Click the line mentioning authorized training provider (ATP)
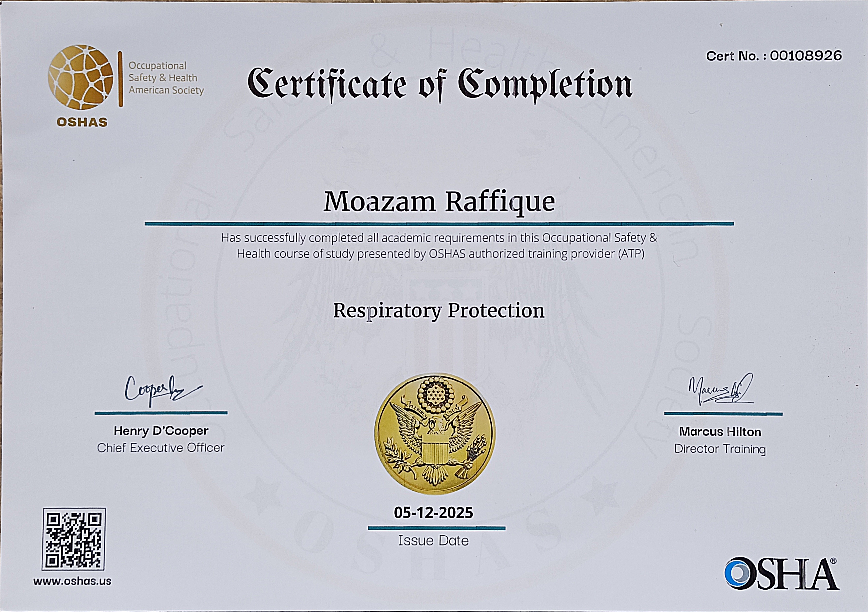Image resolution: width=868 pixels, height=612 pixels. [x=440, y=254]
